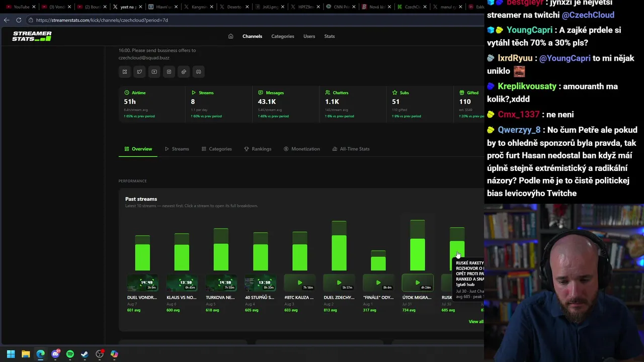Switch to the Categories tab below stats
This screenshot has height=362, width=644.
pyautogui.click(x=216, y=149)
